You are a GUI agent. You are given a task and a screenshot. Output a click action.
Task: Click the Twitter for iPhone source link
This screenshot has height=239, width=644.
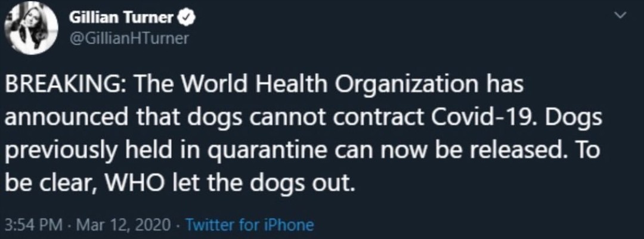click(249, 225)
